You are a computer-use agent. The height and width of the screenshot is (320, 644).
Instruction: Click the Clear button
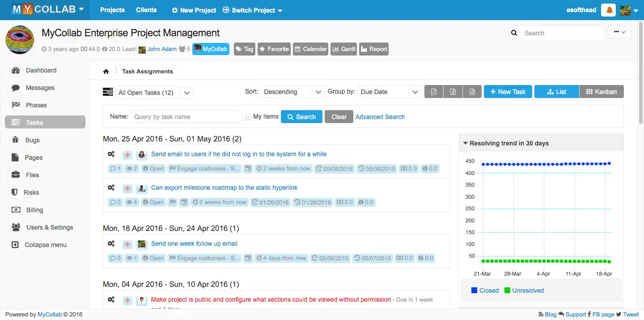tap(339, 117)
